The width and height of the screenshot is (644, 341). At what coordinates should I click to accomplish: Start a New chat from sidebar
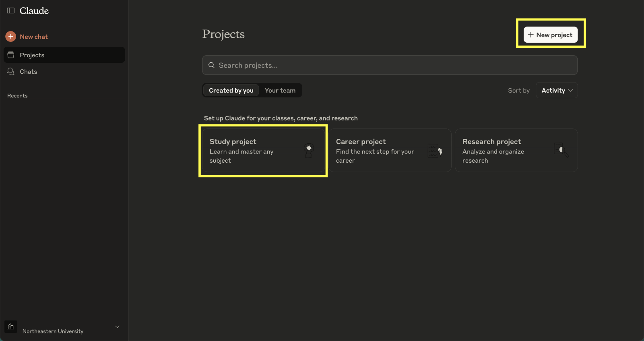click(x=34, y=37)
